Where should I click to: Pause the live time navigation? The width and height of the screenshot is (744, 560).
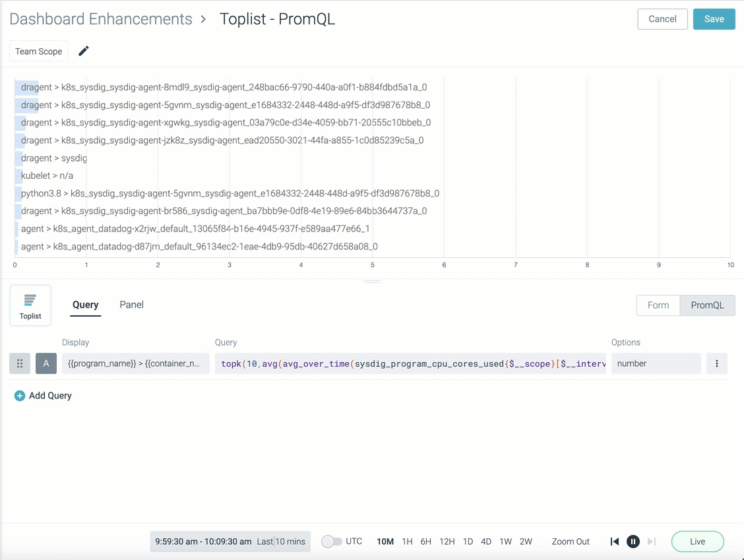pos(633,542)
